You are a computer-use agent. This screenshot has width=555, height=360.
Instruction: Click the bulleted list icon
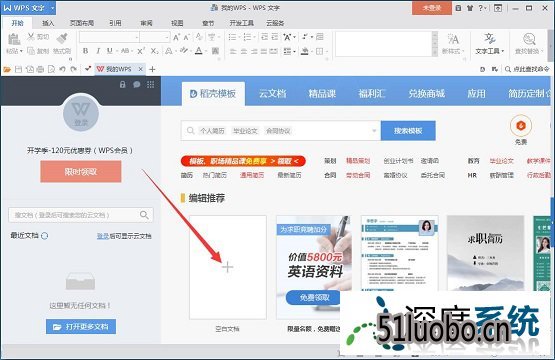233,37
